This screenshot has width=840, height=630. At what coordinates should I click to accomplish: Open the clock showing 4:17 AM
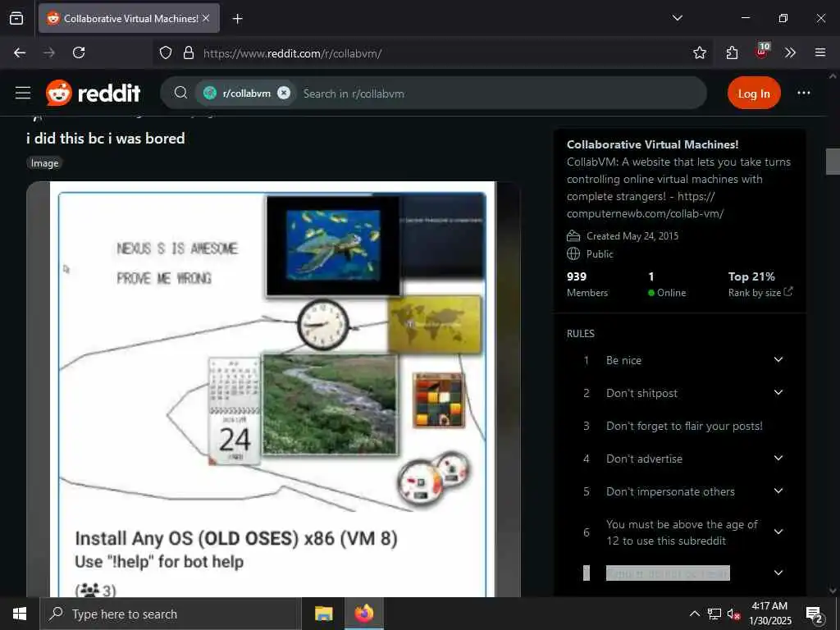pyautogui.click(x=769, y=614)
